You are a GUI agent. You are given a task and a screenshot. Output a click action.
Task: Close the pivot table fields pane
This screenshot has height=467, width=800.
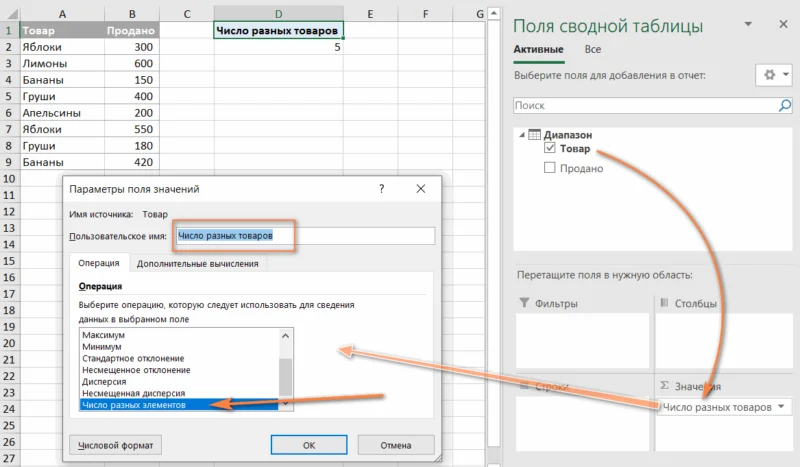click(x=785, y=25)
